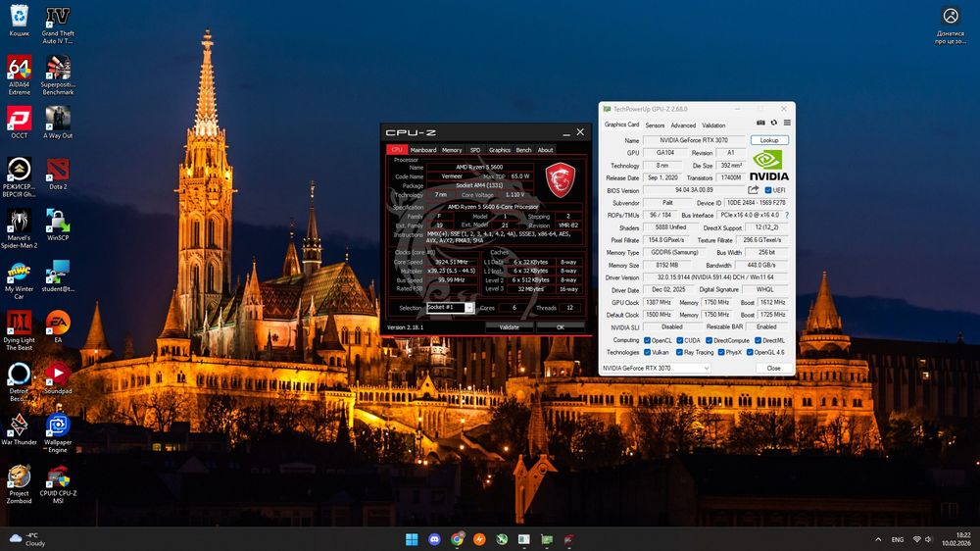Click the Validate button in CPU-Z
Image resolution: width=980 pixels, height=551 pixels.
[x=510, y=327]
